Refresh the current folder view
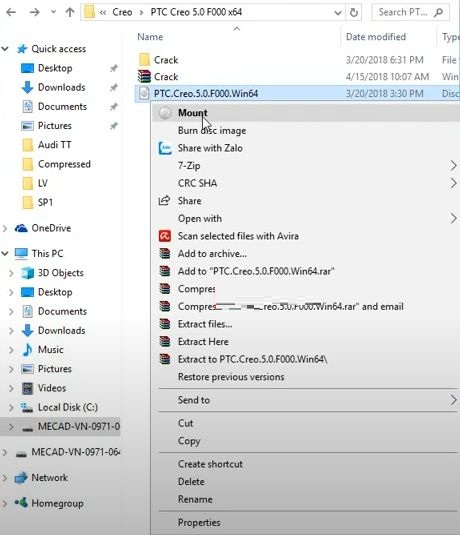Screen dimensions: 460x535 click(354, 13)
